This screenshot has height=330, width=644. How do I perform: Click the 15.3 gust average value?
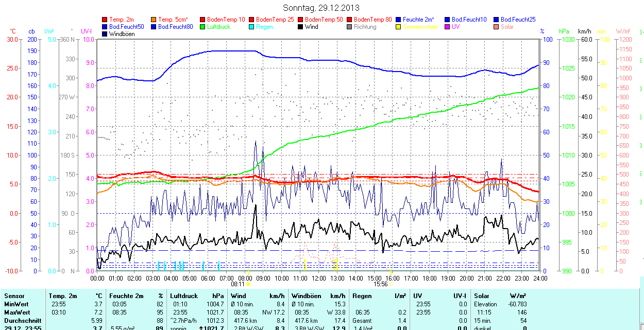pos(340,304)
